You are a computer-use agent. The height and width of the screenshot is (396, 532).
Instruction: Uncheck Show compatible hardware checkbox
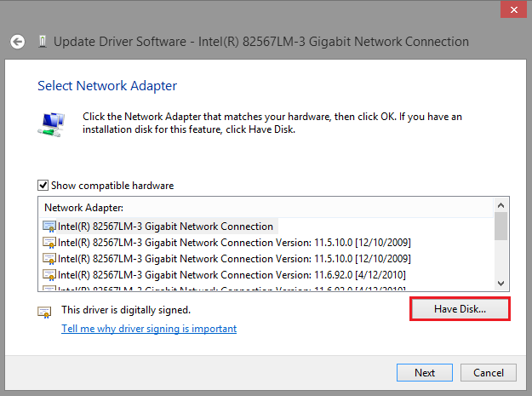point(43,186)
